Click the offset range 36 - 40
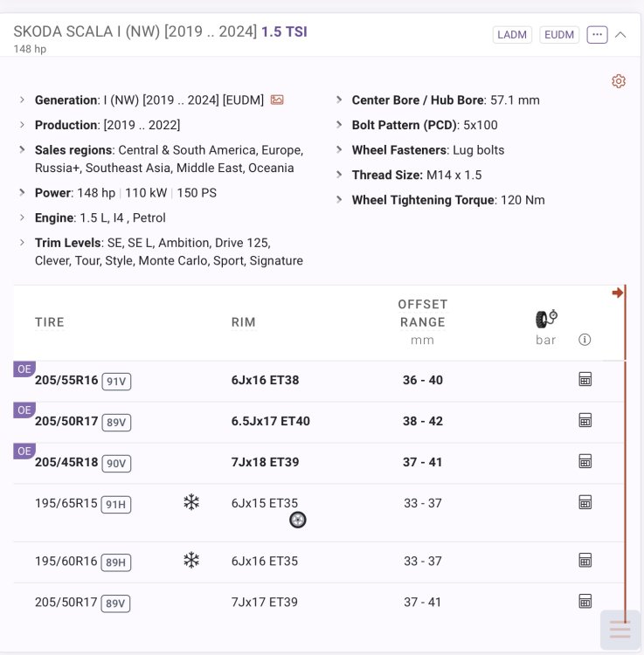Viewport: 644px width, 655px height. tap(423, 380)
